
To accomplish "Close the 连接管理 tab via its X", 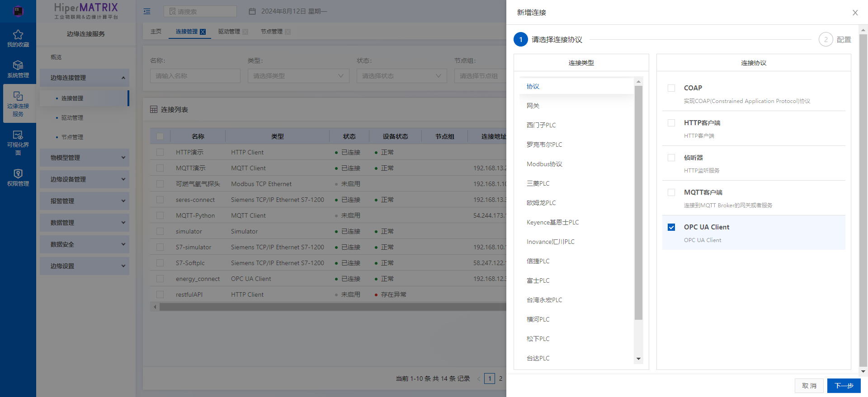I will (x=203, y=32).
